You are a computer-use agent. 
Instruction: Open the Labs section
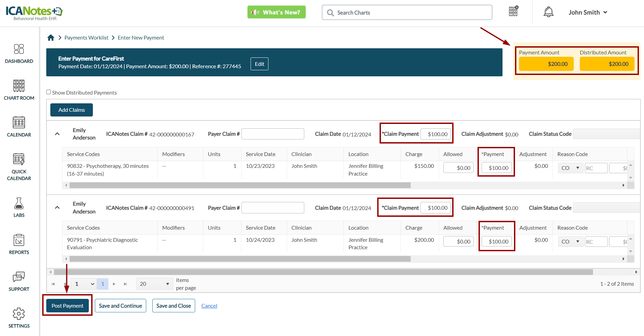[19, 207]
